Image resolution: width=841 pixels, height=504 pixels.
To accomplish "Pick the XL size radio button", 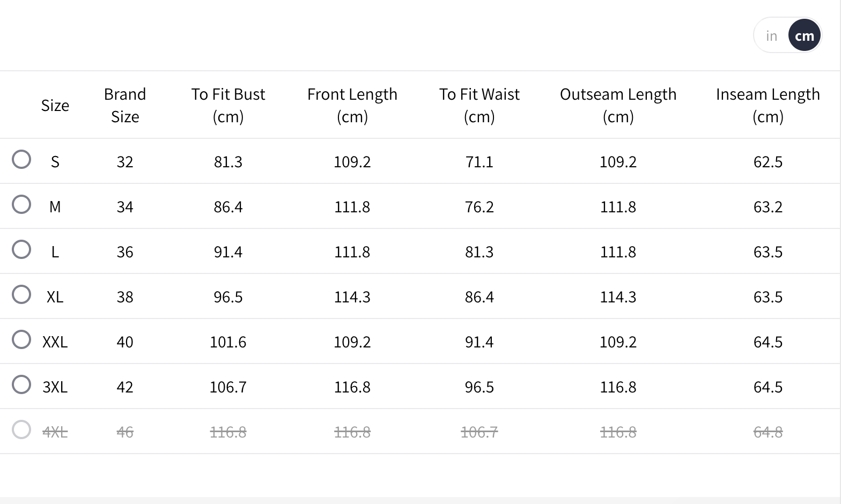I will tap(21, 294).
